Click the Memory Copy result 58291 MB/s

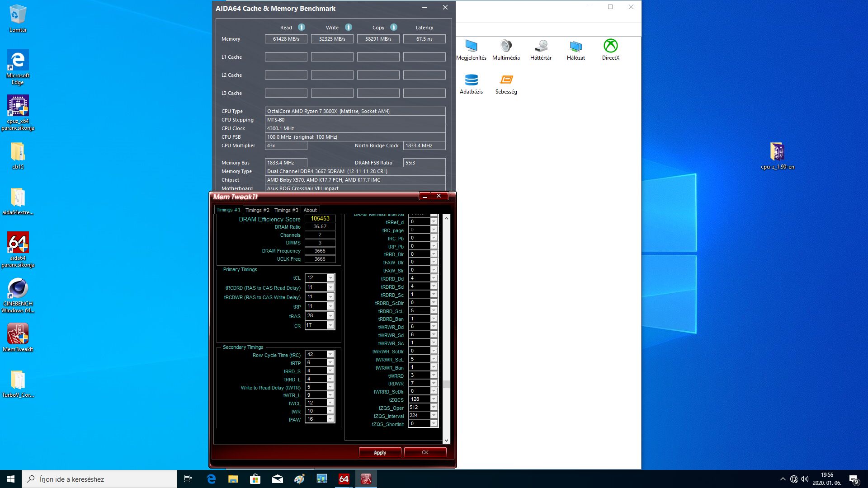point(378,39)
